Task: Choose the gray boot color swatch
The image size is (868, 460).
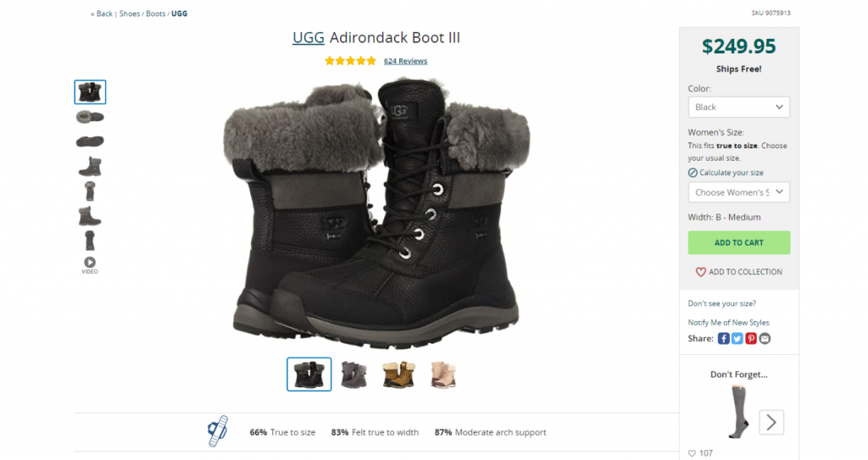Action: pos(354,374)
